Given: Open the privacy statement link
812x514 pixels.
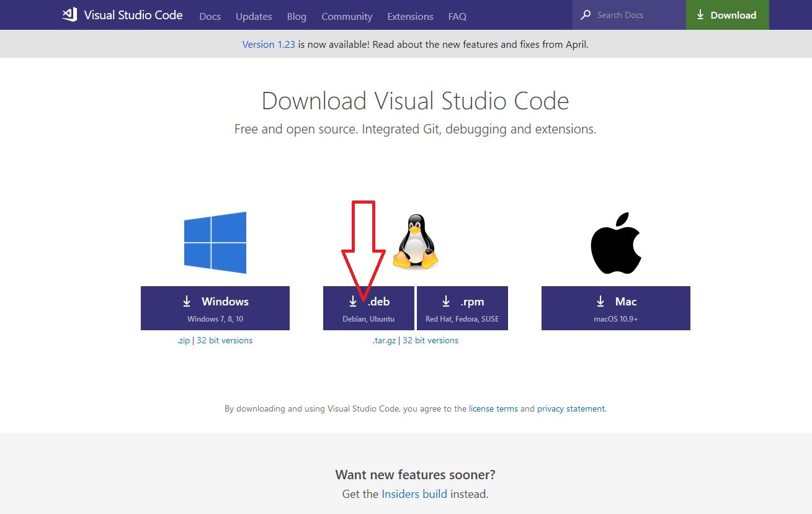Looking at the screenshot, I should [571, 408].
